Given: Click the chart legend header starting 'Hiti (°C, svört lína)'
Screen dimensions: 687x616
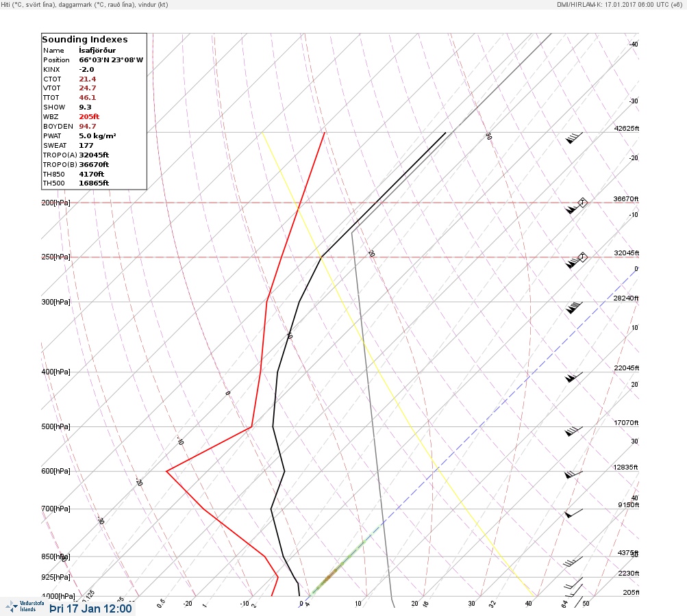Looking at the screenshot, I should coord(84,4).
